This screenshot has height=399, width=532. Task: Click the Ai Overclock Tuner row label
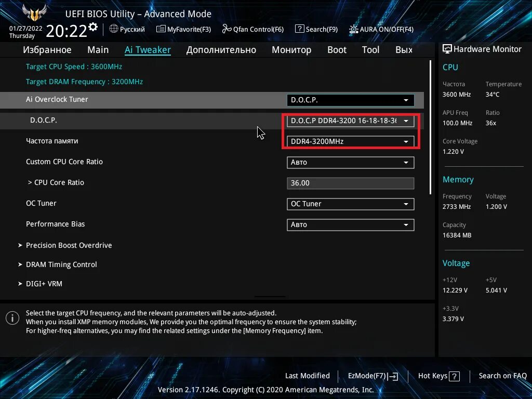[x=57, y=99]
